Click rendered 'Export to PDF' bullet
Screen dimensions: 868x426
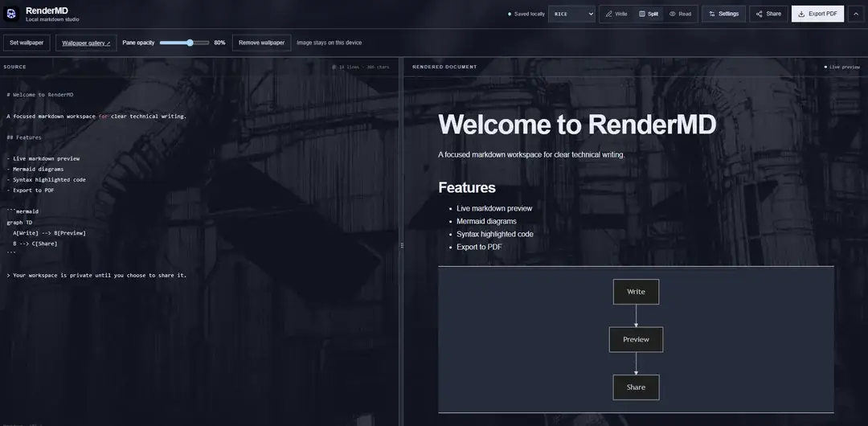coord(479,247)
